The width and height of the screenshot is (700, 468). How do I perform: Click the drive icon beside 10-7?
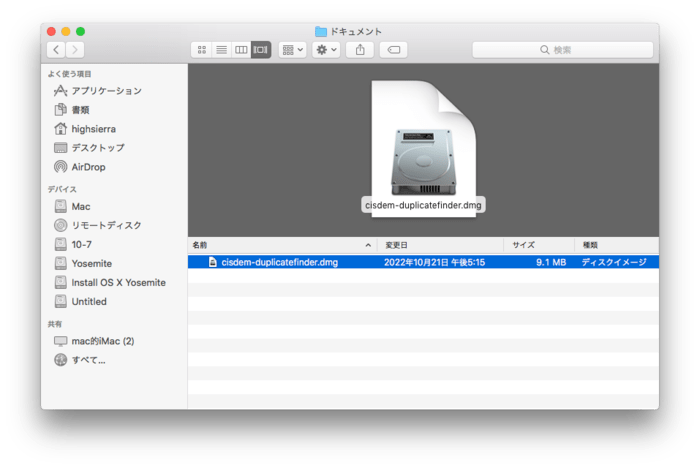(60, 244)
